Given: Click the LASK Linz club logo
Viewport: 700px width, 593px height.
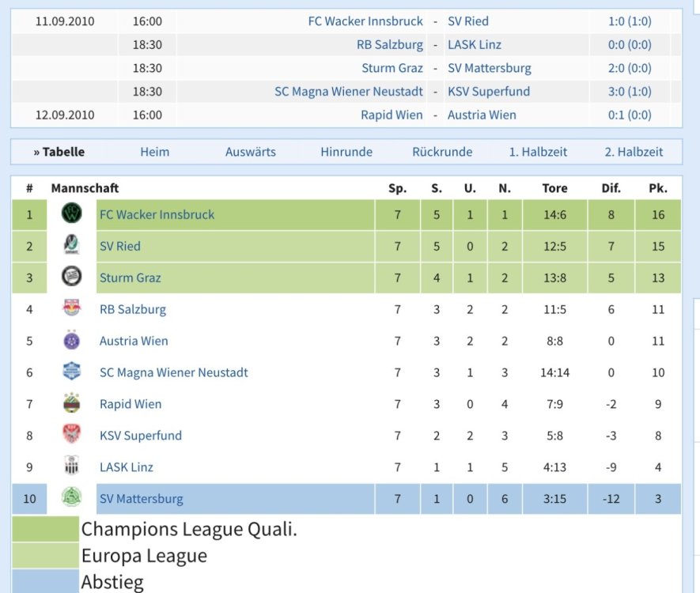Looking at the screenshot, I should pos(72,467).
